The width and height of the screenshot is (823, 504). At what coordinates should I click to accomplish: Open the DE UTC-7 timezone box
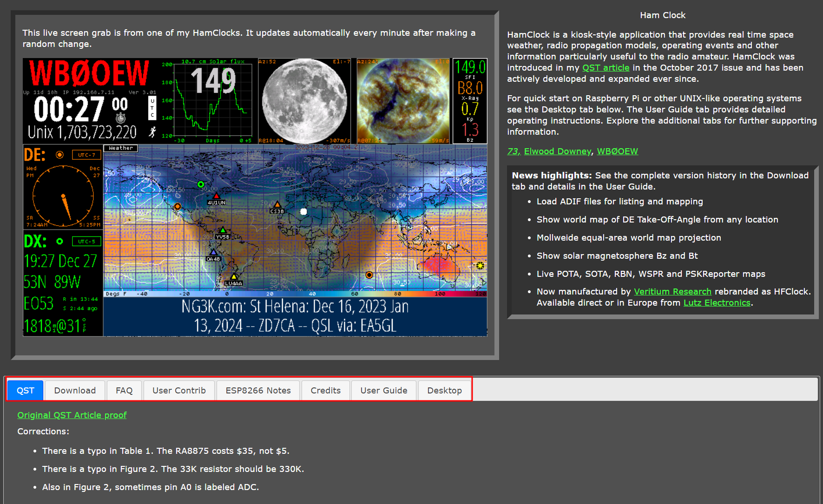coord(86,155)
